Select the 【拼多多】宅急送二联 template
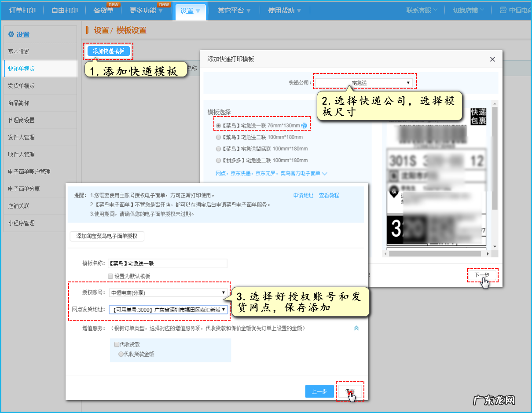532x413 pixels. pos(219,160)
